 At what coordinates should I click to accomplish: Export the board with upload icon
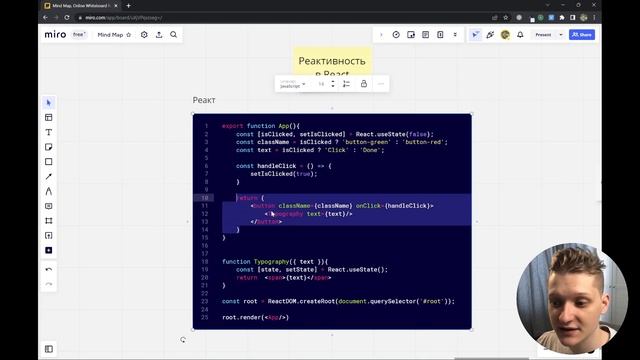pyautogui.click(x=159, y=35)
